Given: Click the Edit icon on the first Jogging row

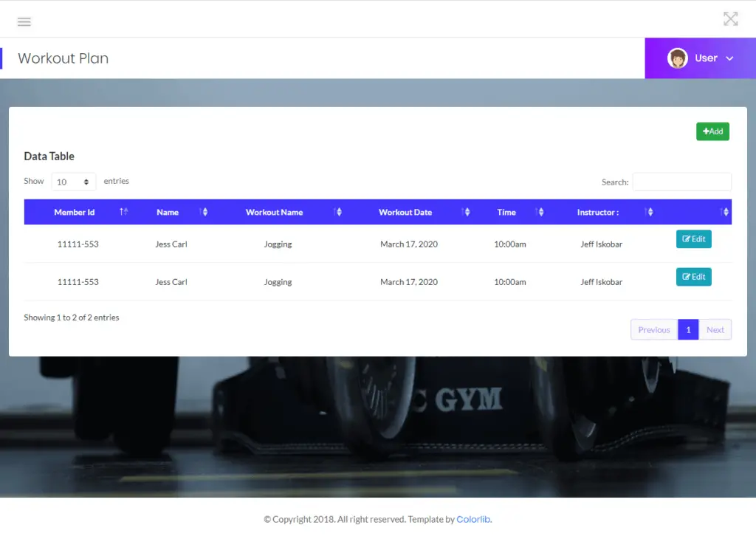Looking at the screenshot, I should pyautogui.click(x=687, y=238).
